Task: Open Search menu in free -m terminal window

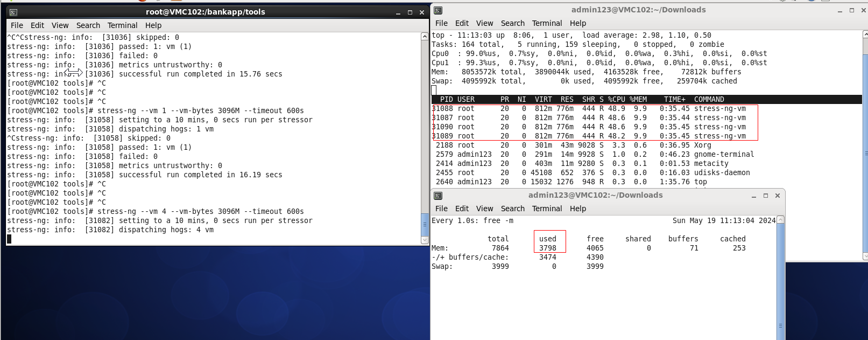Action: (x=512, y=209)
